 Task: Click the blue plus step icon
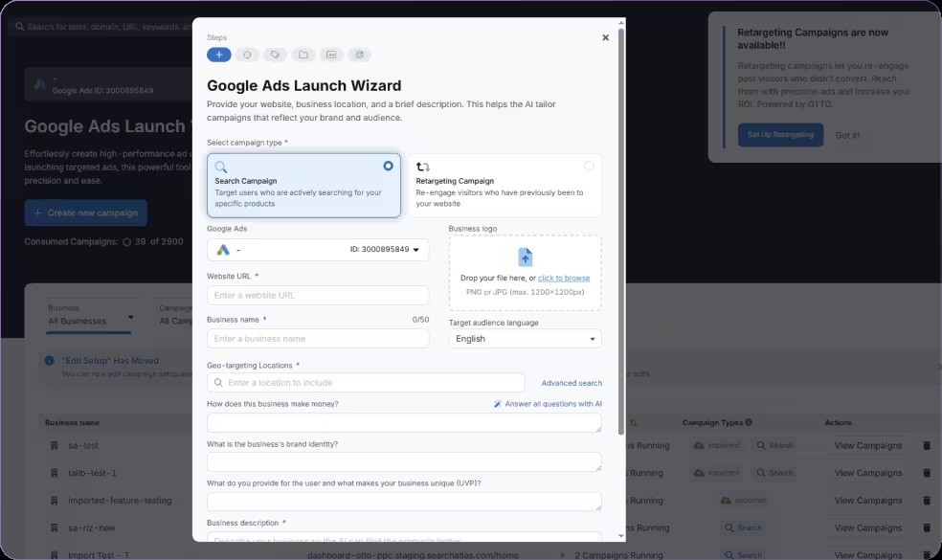(x=218, y=55)
